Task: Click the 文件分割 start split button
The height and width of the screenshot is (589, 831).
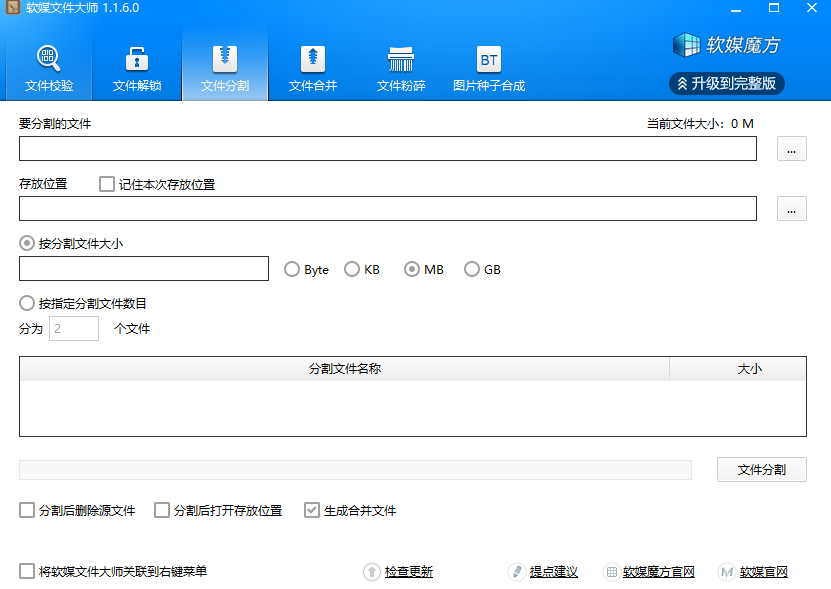Action: tap(761, 469)
